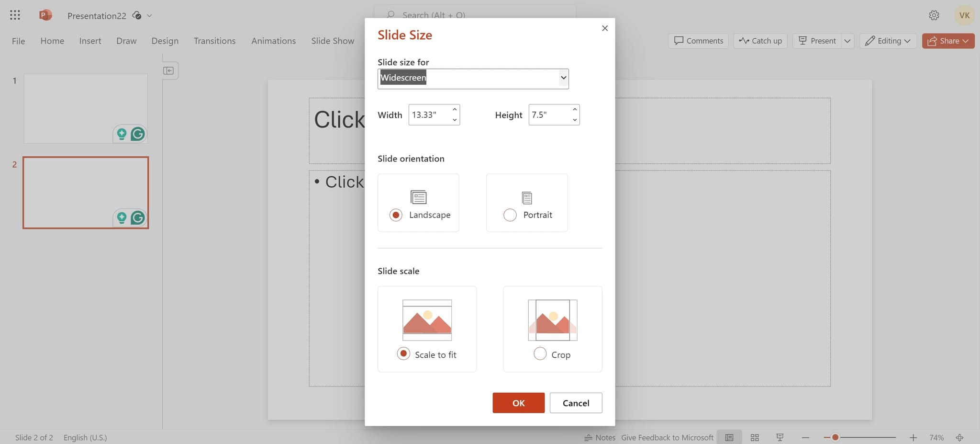Viewport: 980px width, 444px height.
Task: Click Give Feedback to Microsoft link
Action: [667, 437]
